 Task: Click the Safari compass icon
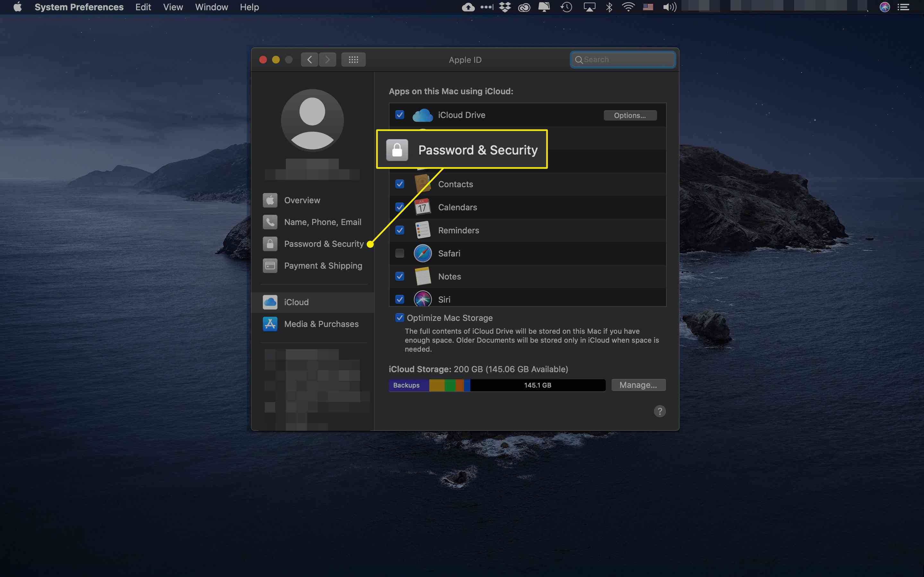coord(423,253)
